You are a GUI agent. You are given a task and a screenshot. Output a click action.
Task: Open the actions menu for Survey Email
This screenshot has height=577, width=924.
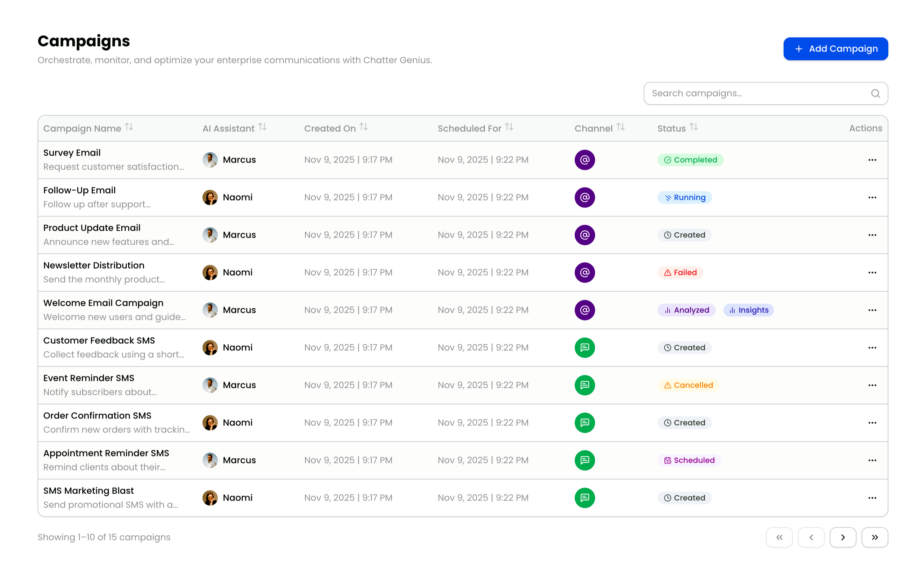click(872, 160)
